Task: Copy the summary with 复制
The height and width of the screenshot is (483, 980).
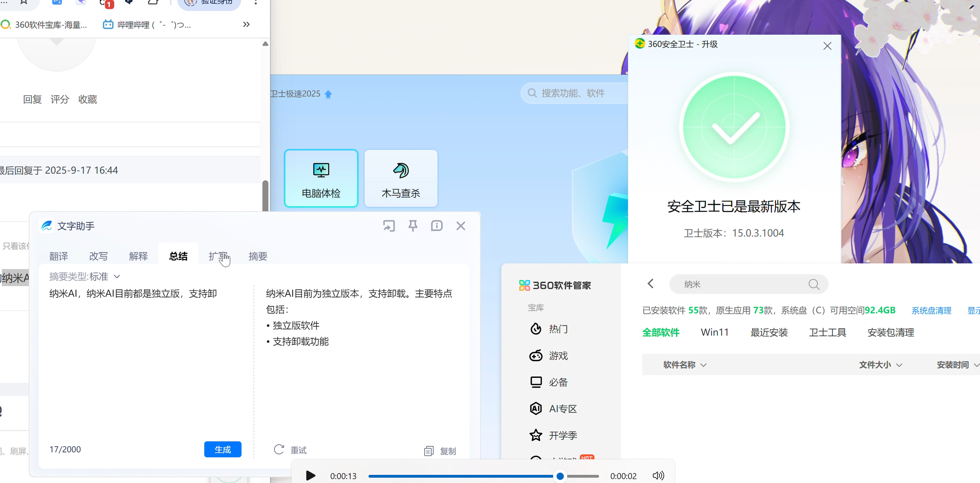Action: point(440,451)
